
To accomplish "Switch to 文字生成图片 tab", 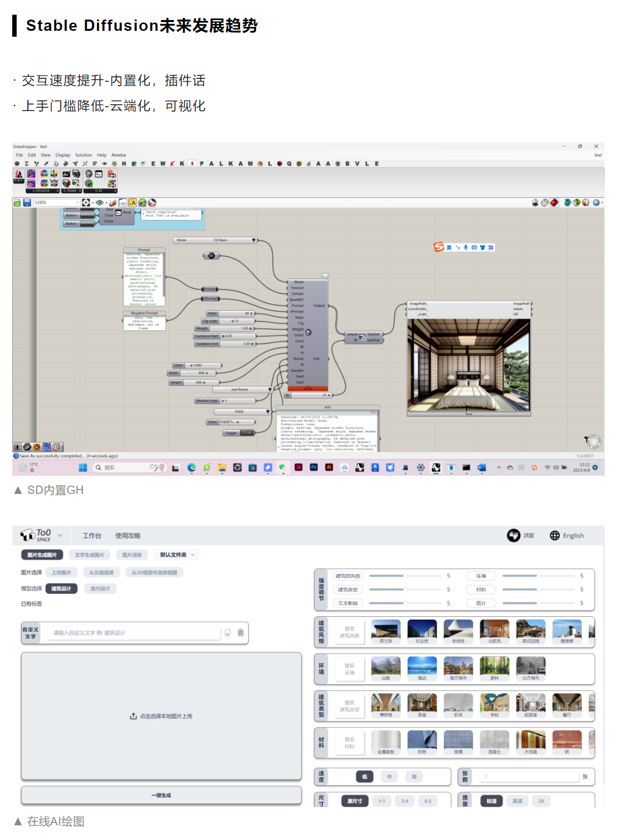I will click(90, 555).
